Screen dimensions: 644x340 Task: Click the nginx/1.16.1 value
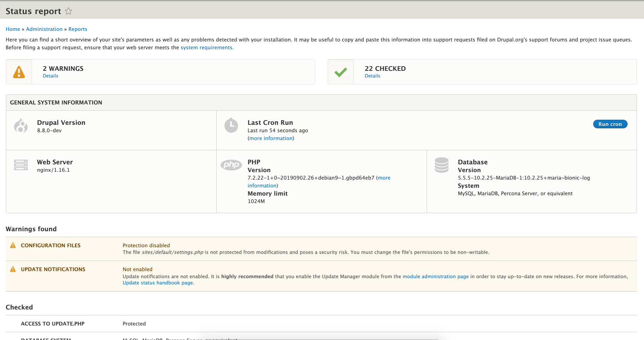click(54, 170)
